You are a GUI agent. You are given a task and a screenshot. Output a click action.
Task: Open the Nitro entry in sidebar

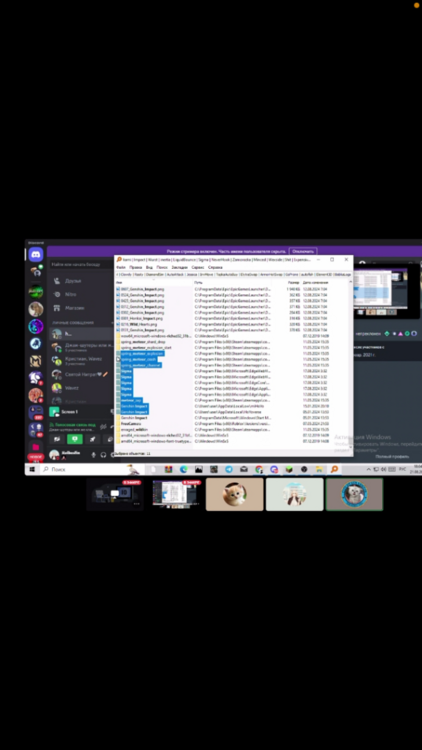(70, 294)
